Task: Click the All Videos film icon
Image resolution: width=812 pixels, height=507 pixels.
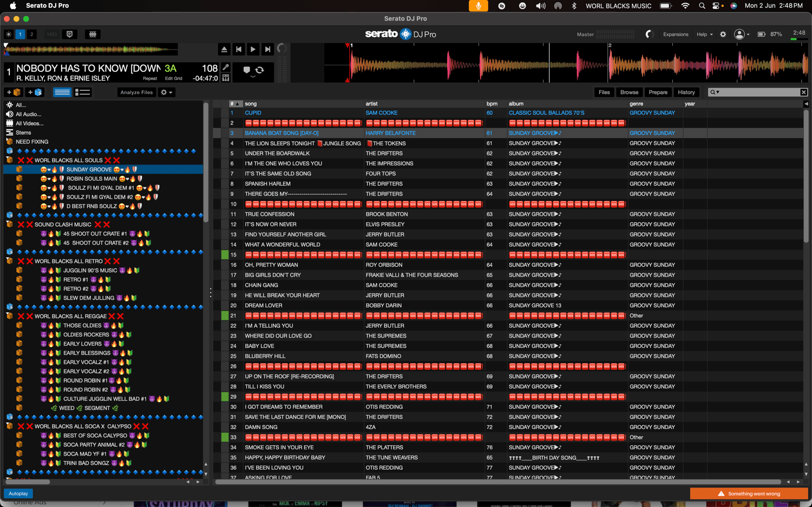Action: pos(9,123)
